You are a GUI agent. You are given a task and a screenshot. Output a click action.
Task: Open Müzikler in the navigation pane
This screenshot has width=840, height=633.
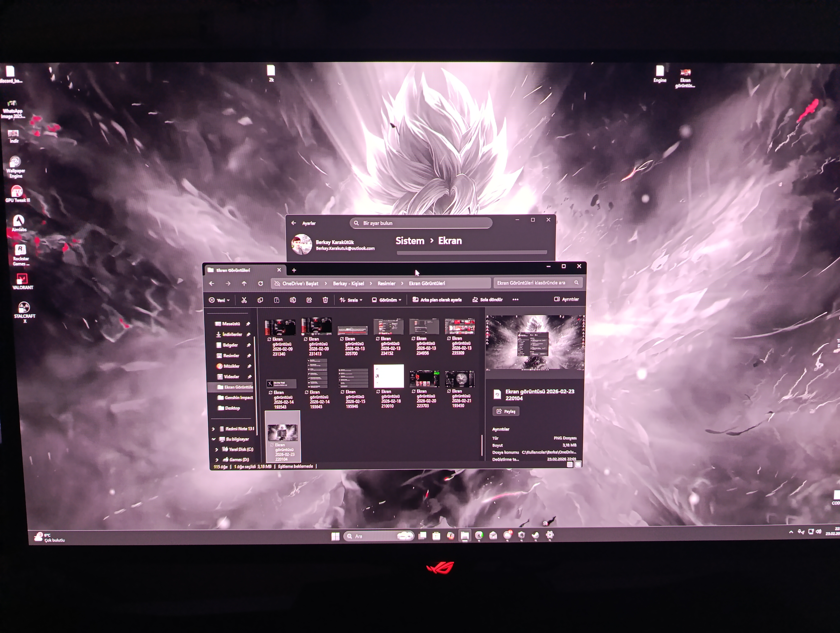(233, 366)
